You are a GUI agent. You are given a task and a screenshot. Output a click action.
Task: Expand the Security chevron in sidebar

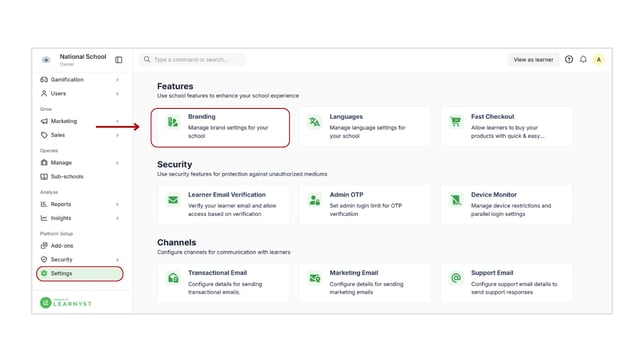tap(117, 260)
